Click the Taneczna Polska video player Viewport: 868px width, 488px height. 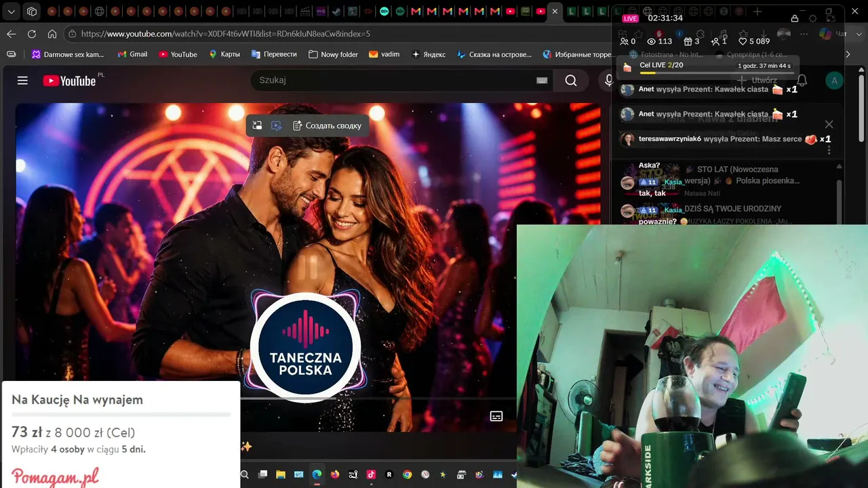click(x=308, y=267)
